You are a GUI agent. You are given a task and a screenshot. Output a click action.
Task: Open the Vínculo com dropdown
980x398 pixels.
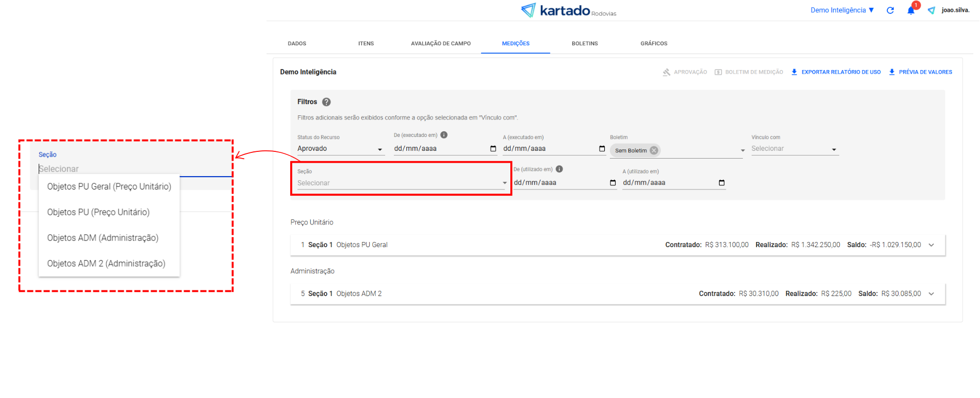click(x=794, y=149)
